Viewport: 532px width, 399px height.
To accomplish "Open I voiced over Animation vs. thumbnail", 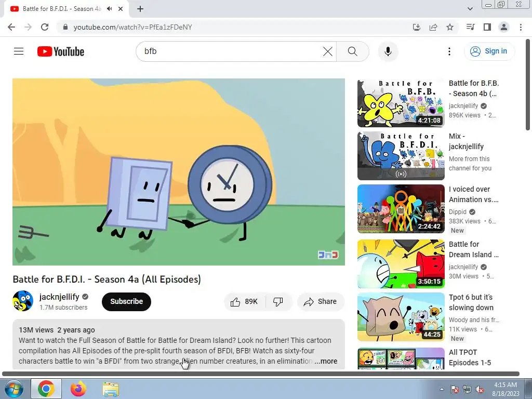I will tap(401, 209).
